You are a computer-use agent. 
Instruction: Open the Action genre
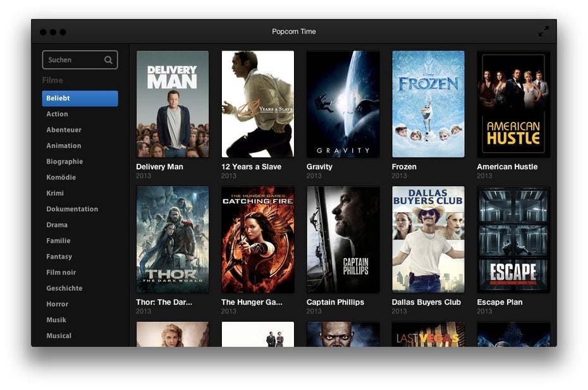click(57, 114)
